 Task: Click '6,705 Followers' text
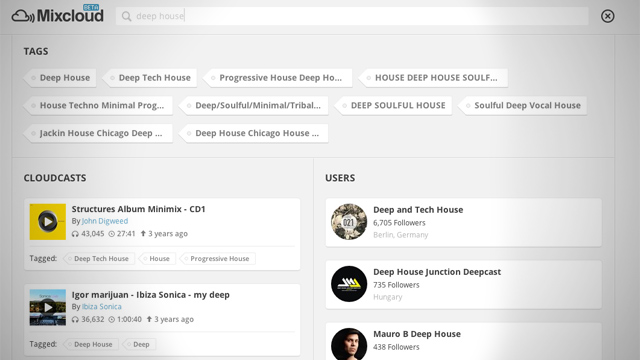tap(399, 223)
